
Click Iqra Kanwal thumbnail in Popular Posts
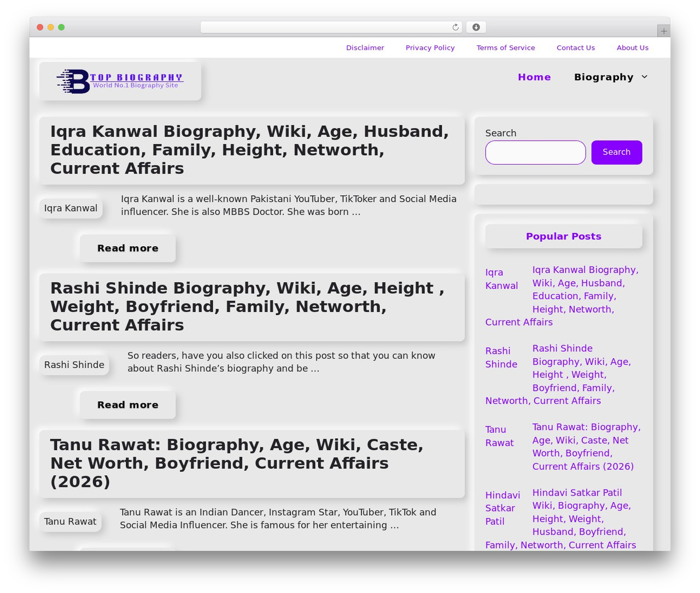click(501, 279)
